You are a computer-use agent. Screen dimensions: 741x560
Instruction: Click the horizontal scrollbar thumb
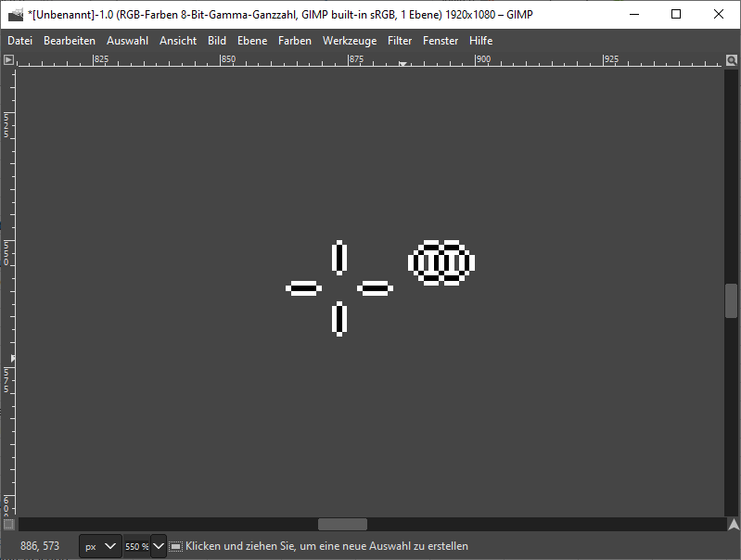(x=342, y=525)
